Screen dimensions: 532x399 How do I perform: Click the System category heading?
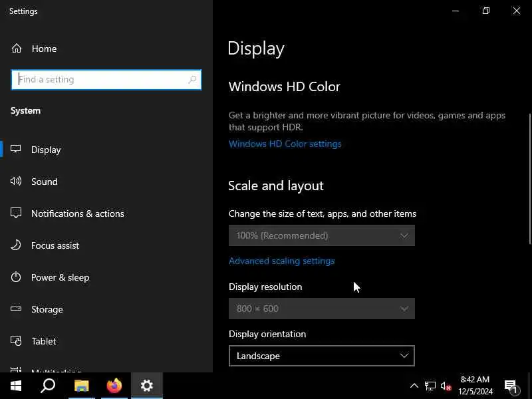(x=25, y=110)
